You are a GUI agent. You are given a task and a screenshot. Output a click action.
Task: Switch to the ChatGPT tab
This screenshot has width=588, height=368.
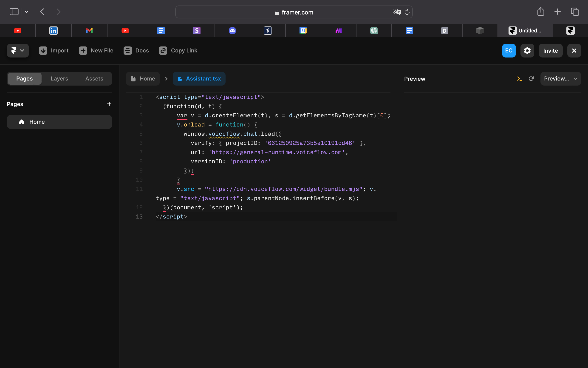coord(374,31)
